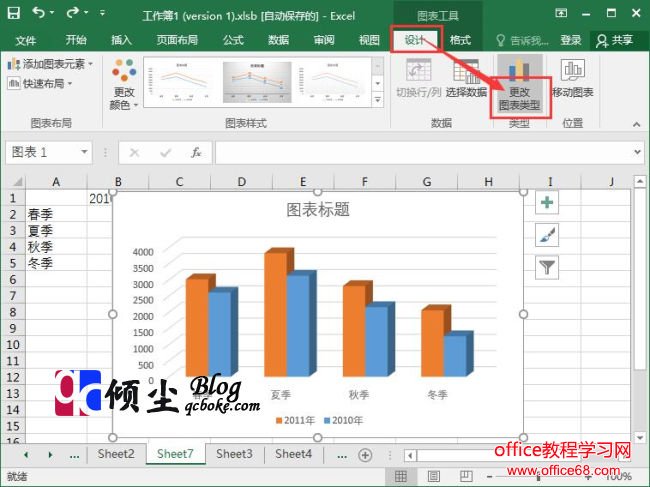Viewport: 650px width, 487px height.
Task: Click cell containing 冬季
Action: pyautogui.click(x=56, y=263)
